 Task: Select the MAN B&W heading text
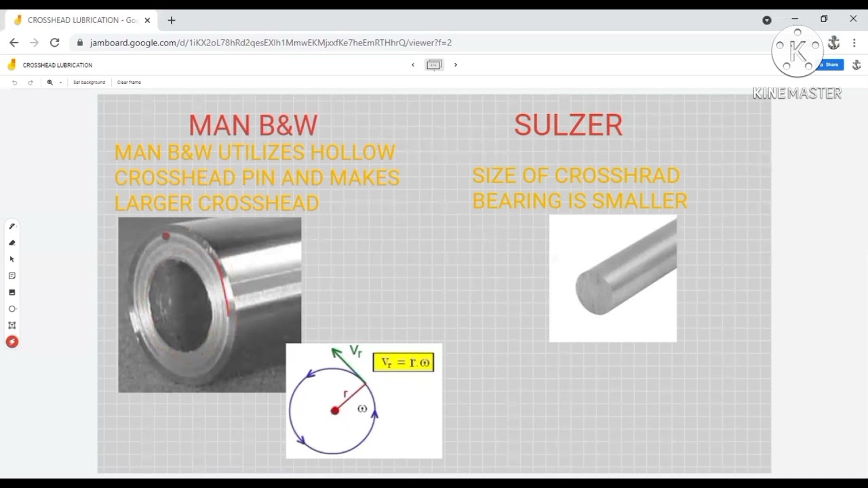tap(253, 125)
